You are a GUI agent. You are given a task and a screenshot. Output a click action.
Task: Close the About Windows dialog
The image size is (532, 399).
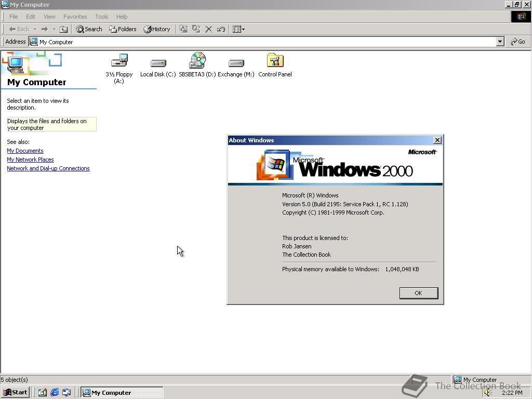click(437, 140)
